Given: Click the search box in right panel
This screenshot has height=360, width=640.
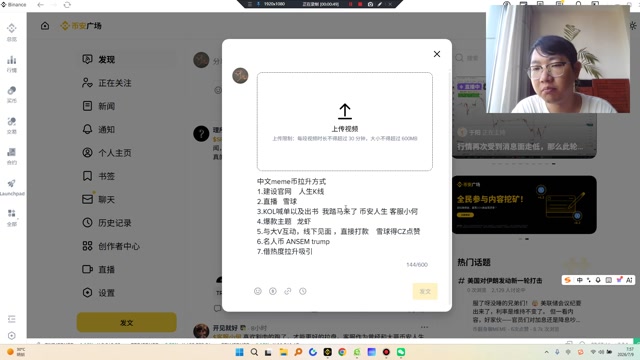Looking at the screenshot, I should [469, 58].
